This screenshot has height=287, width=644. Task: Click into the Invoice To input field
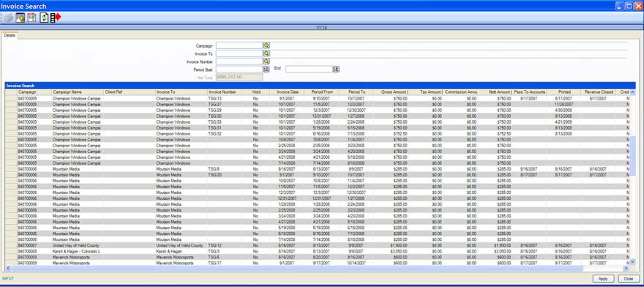pyautogui.click(x=239, y=53)
